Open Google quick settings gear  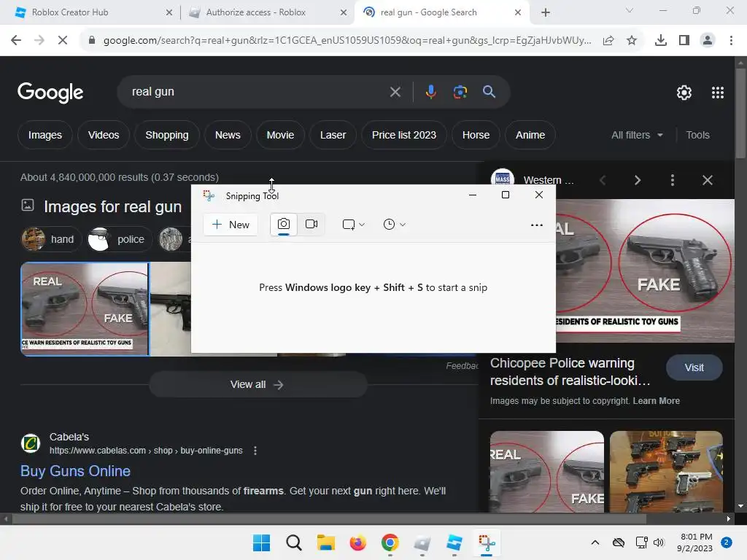[x=684, y=93]
